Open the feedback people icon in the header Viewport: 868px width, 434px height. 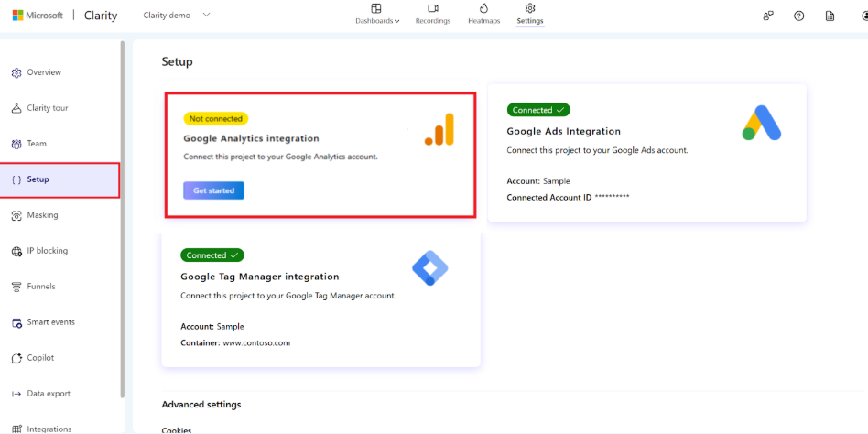tap(768, 16)
